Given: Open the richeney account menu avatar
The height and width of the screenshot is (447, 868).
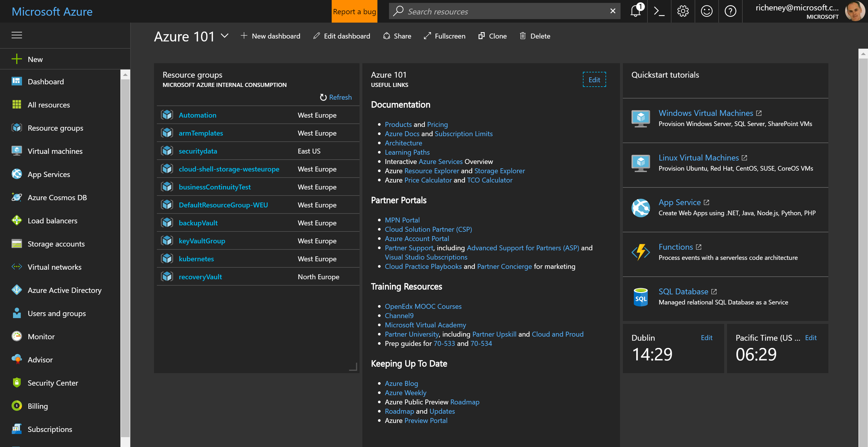Looking at the screenshot, I should click(x=856, y=11).
